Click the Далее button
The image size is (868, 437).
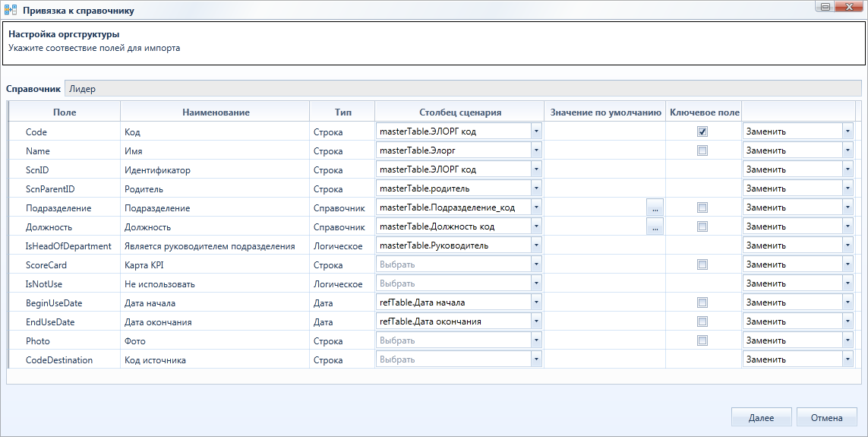click(761, 417)
